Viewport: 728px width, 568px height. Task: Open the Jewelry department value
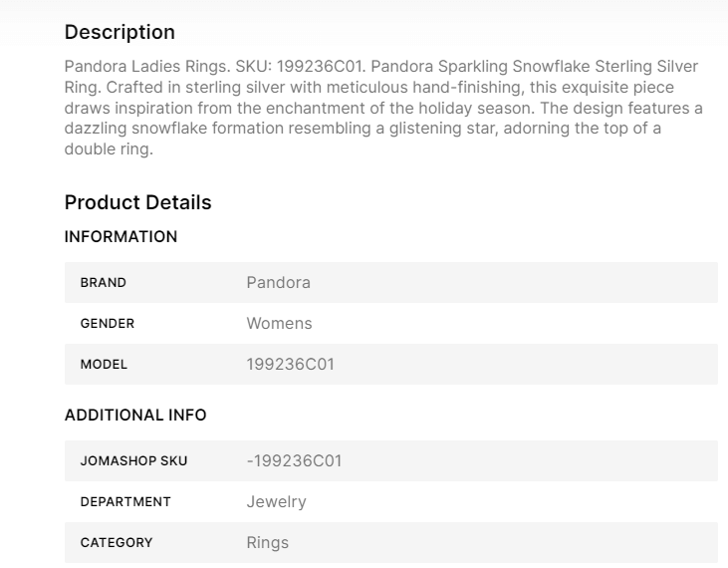tap(276, 502)
